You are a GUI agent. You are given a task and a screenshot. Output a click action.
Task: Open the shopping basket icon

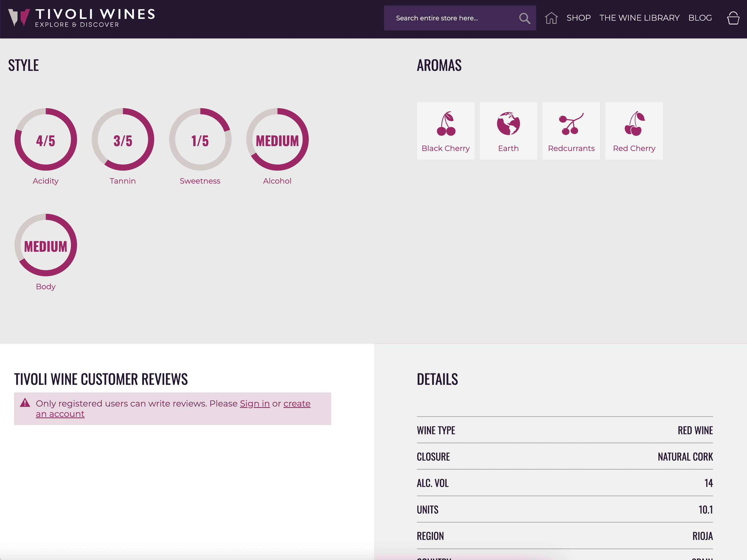click(x=733, y=18)
